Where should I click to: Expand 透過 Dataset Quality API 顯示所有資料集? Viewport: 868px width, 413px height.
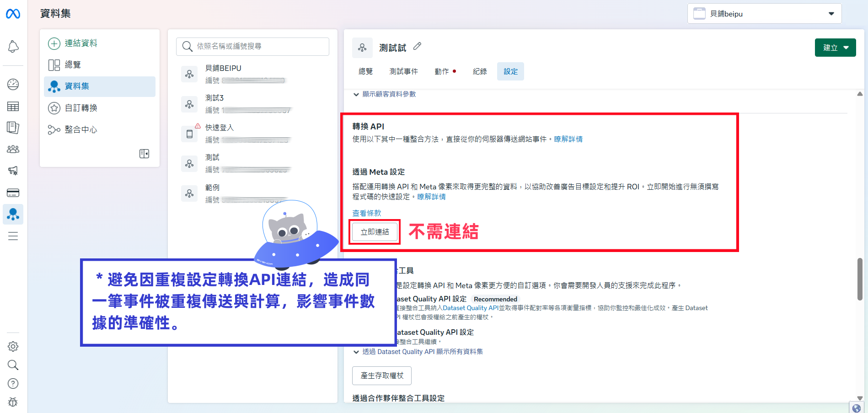coord(418,352)
